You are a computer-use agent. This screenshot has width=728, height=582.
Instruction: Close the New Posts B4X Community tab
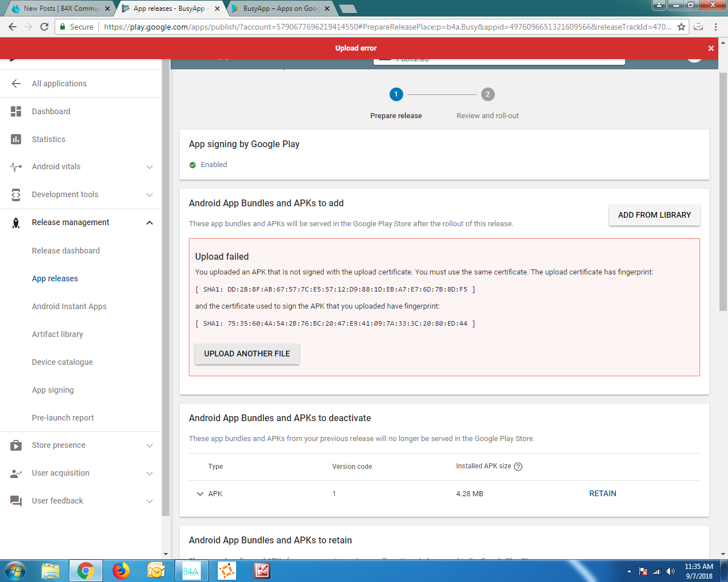107,9
